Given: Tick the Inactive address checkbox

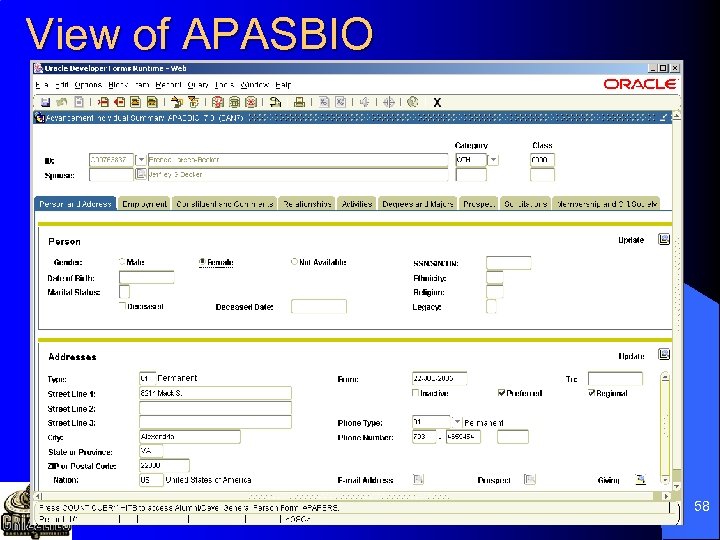Looking at the screenshot, I should [416, 393].
